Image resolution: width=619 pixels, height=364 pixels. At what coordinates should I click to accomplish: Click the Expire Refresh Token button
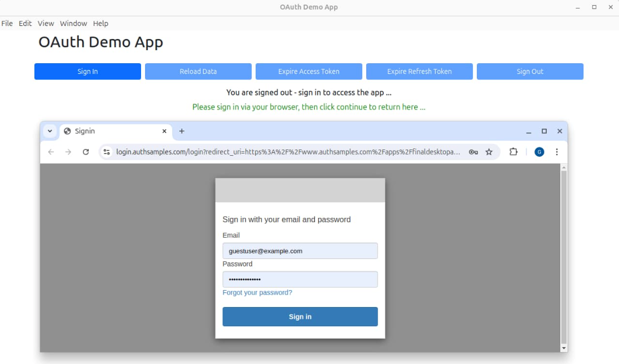(x=419, y=72)
